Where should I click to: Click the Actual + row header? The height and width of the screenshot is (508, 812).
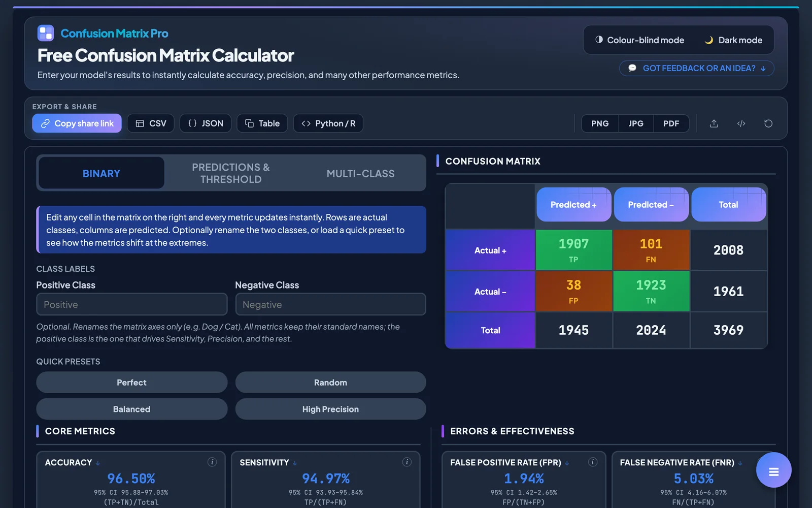pyautogui.click(x=490, y=250)
